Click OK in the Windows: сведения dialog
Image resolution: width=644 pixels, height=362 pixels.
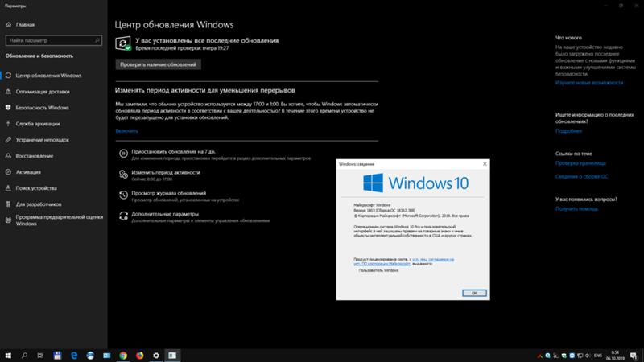474,293
